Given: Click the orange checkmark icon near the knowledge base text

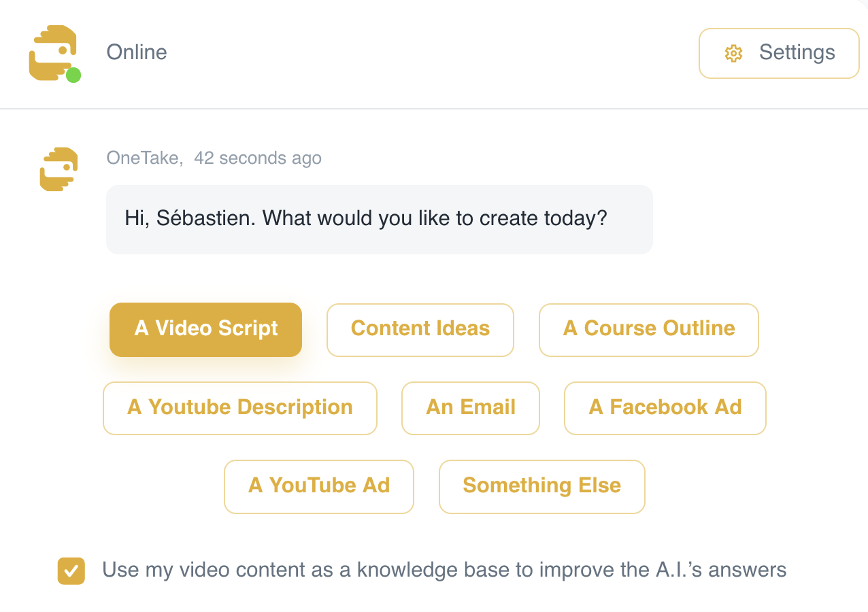Looking at the screenshot, I should tap(71, 571).
